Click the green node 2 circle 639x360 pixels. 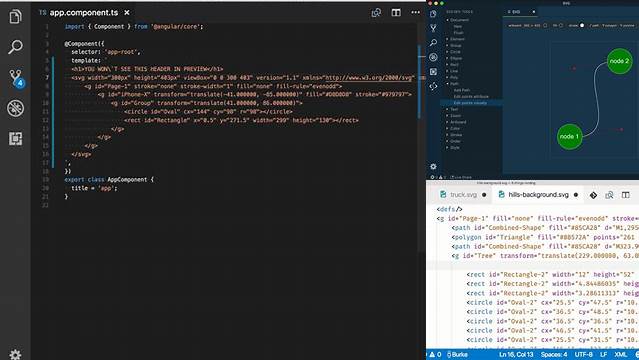[619, 61]
